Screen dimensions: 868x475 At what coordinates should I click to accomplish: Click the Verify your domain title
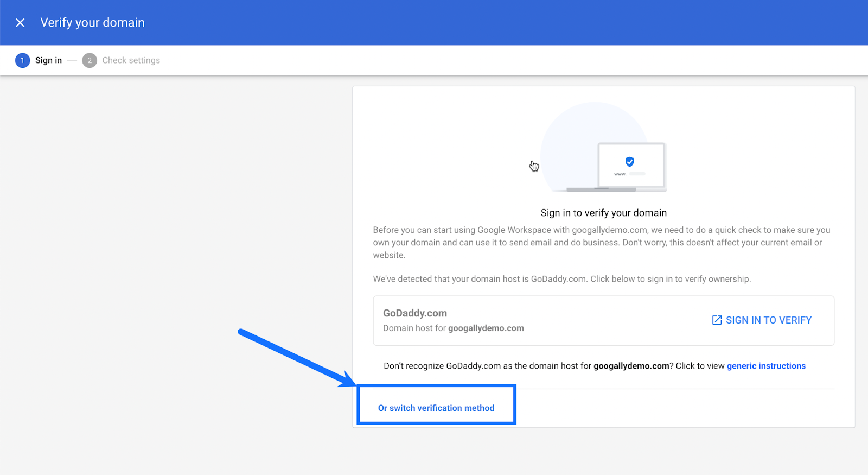(x=93, y=23)
